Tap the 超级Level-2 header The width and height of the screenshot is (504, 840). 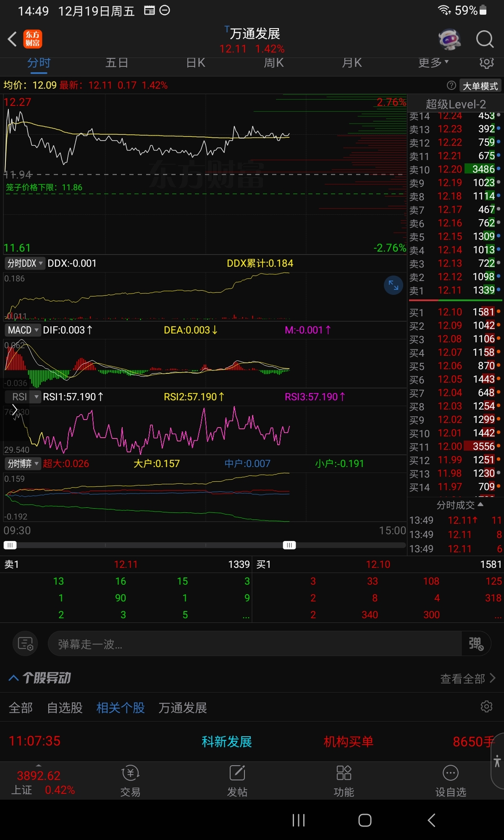tap(456, 104)
